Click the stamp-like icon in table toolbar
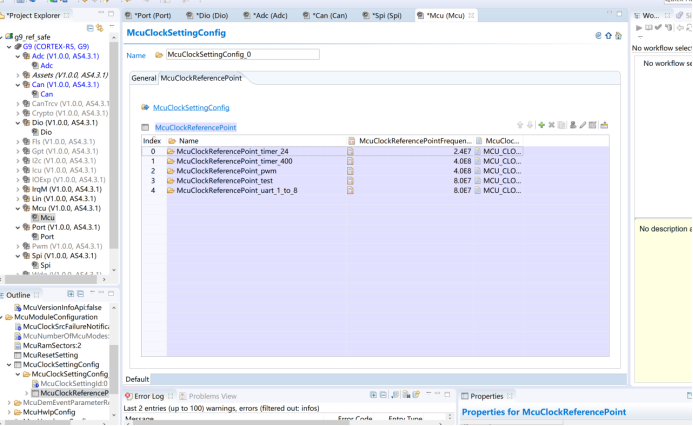 [573, 126]
